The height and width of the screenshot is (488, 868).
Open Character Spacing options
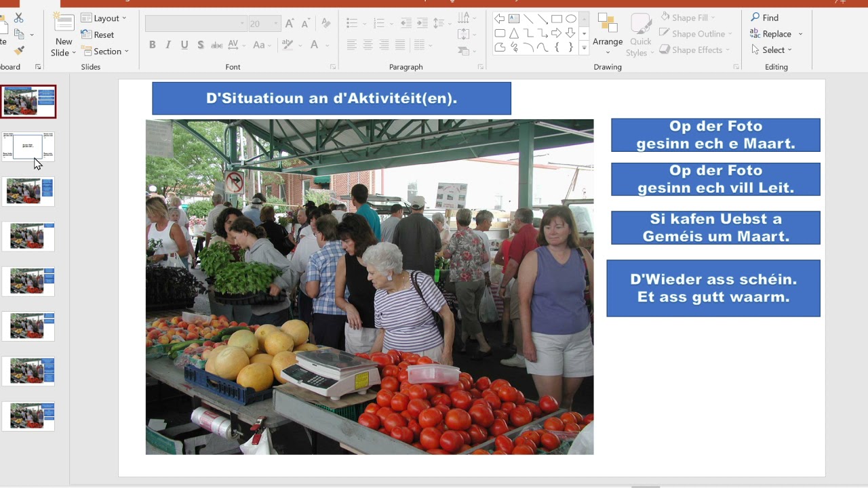[236, 45]
